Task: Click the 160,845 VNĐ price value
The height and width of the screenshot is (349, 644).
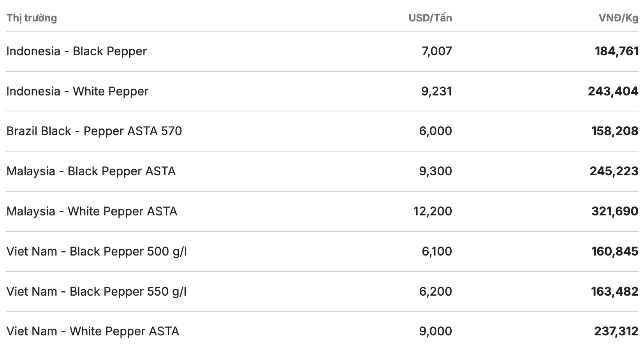Action: (614, 252)
